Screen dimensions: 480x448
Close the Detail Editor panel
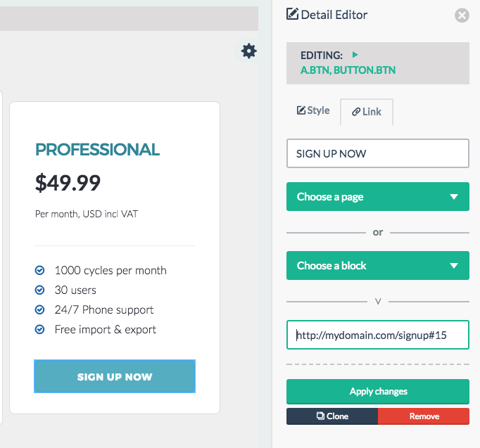point(462,15)
